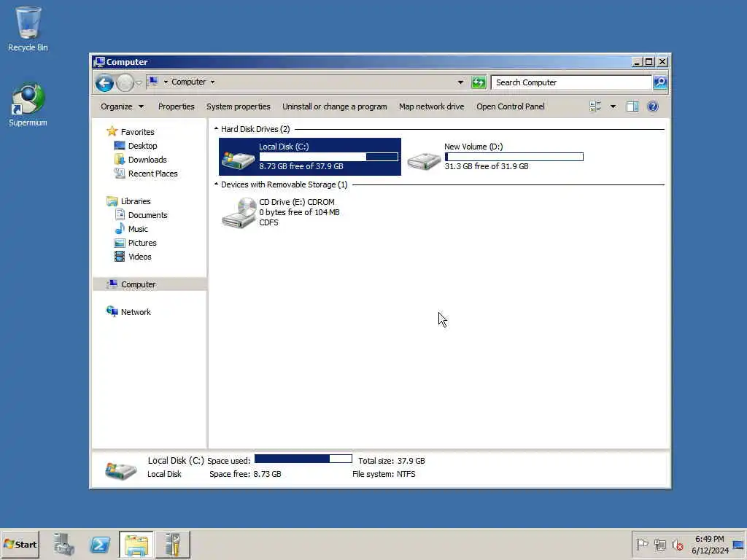Select Libraries in navigation pane
747x560 pixels.
pos(135,201)
